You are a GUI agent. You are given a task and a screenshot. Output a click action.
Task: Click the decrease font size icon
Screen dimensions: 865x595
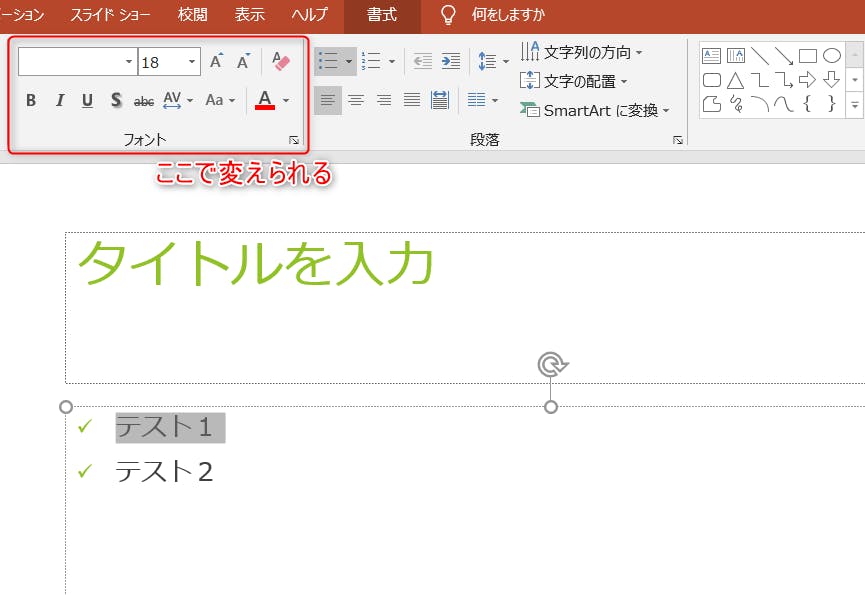(x=243, y=62)
